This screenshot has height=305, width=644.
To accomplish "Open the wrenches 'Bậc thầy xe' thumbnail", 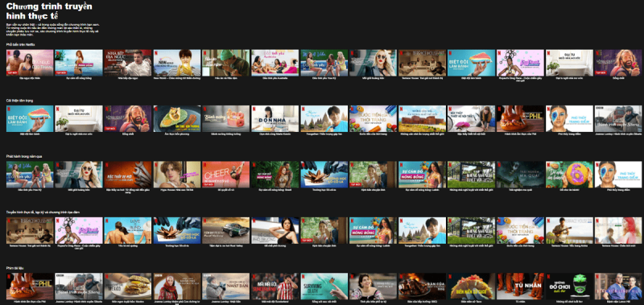I will click(128, 175).
